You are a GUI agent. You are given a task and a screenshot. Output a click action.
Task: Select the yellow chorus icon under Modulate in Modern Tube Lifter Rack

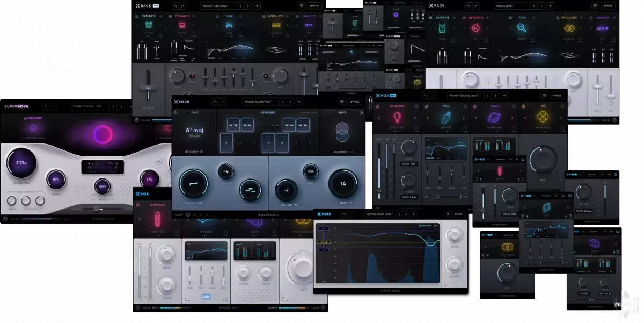pos(276,26)
